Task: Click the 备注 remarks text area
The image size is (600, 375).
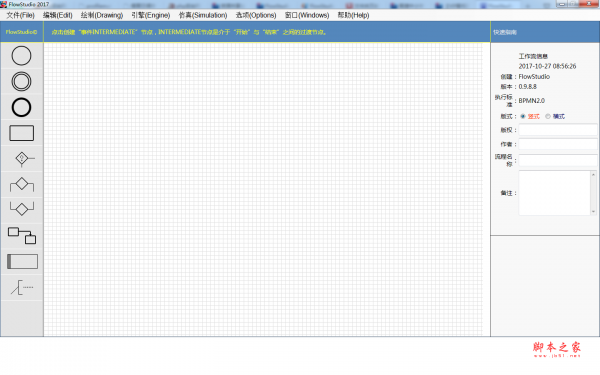Action: point(554,193)
